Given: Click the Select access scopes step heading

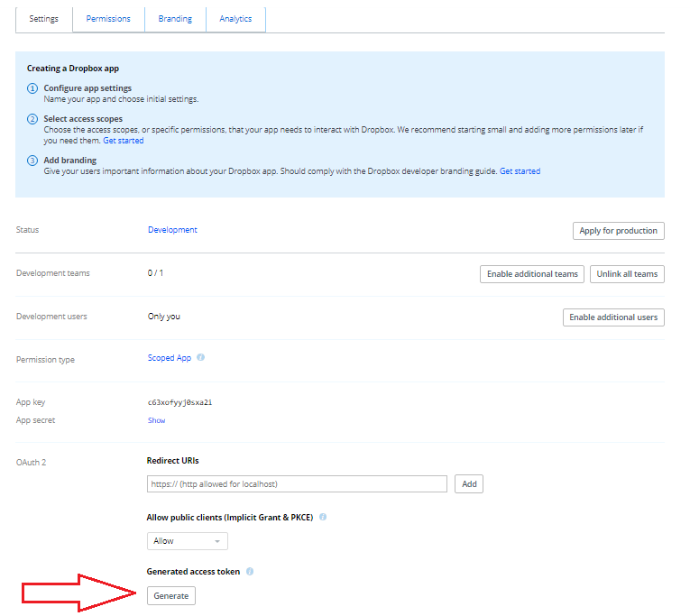Looking at the screenshot, I should pos(83,119).
